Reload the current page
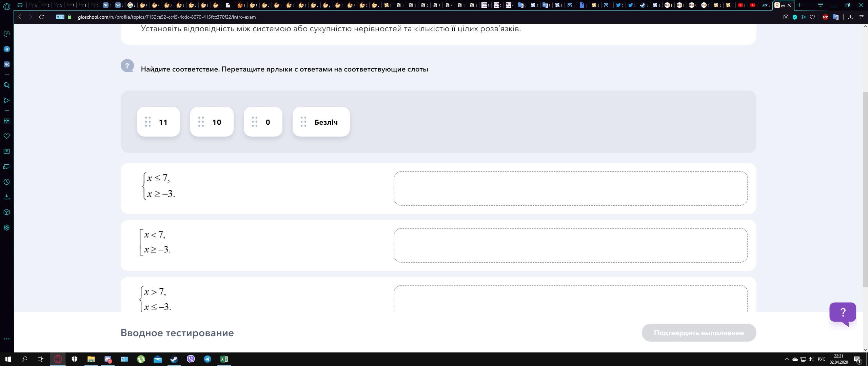The width and height of the screenshot is (868, 366). point(41,17)
